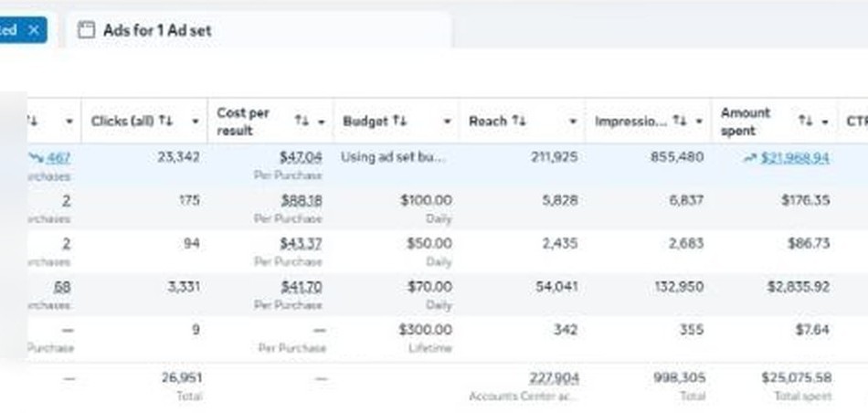Sort by Clicks (all) column arrows

166,121
